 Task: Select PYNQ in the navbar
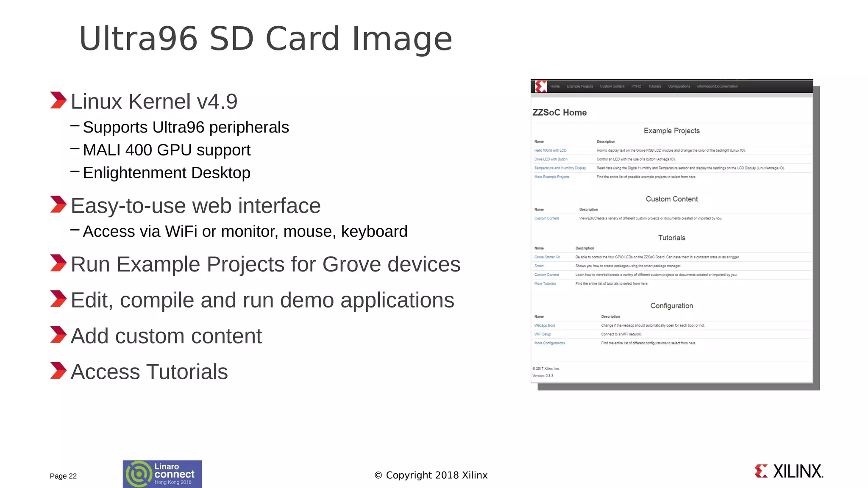(x=636, y=86)
